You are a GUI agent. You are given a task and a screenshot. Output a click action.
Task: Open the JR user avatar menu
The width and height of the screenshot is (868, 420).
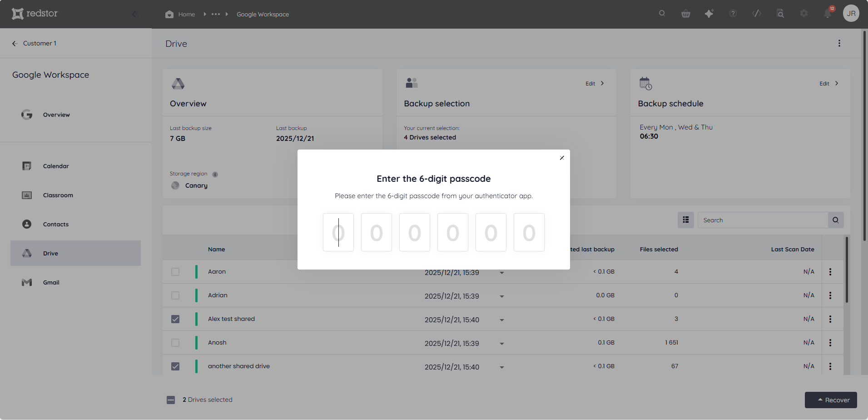point(851,14)
